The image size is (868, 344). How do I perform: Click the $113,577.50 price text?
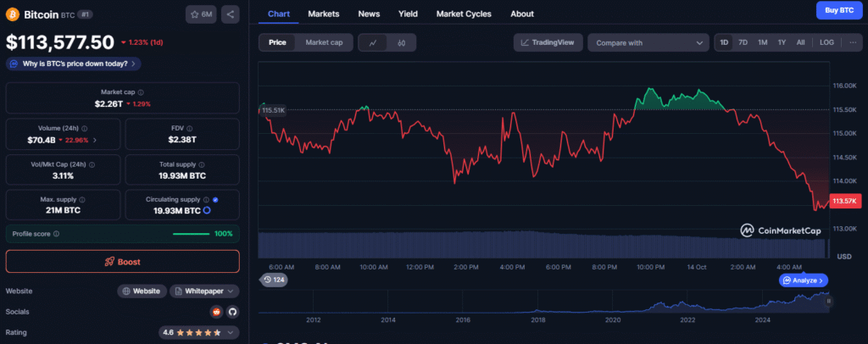tap(60, 42)
